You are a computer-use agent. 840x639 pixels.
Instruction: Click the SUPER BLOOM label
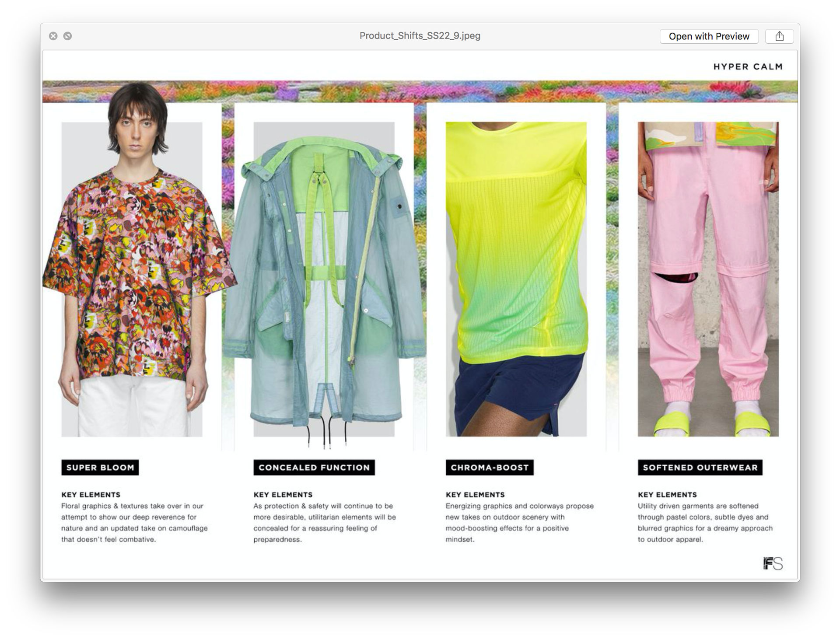[100, 468]
